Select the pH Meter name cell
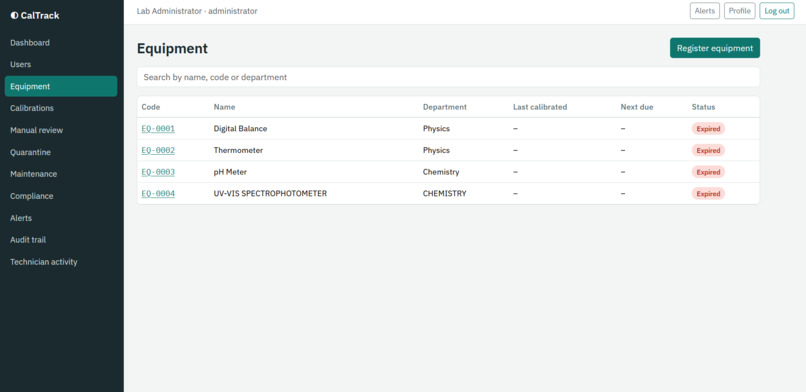This screenshot has width=806, height=392. [230, 172]
